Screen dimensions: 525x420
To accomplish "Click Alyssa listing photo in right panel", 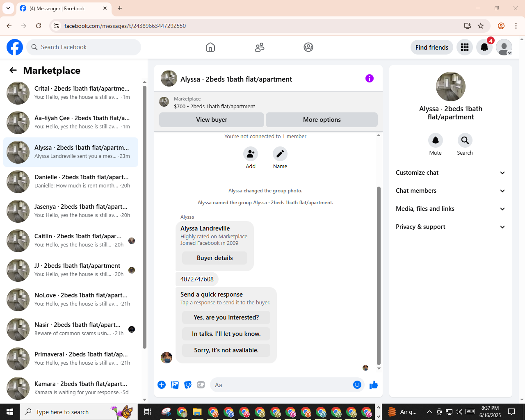I will click(451, 87).
